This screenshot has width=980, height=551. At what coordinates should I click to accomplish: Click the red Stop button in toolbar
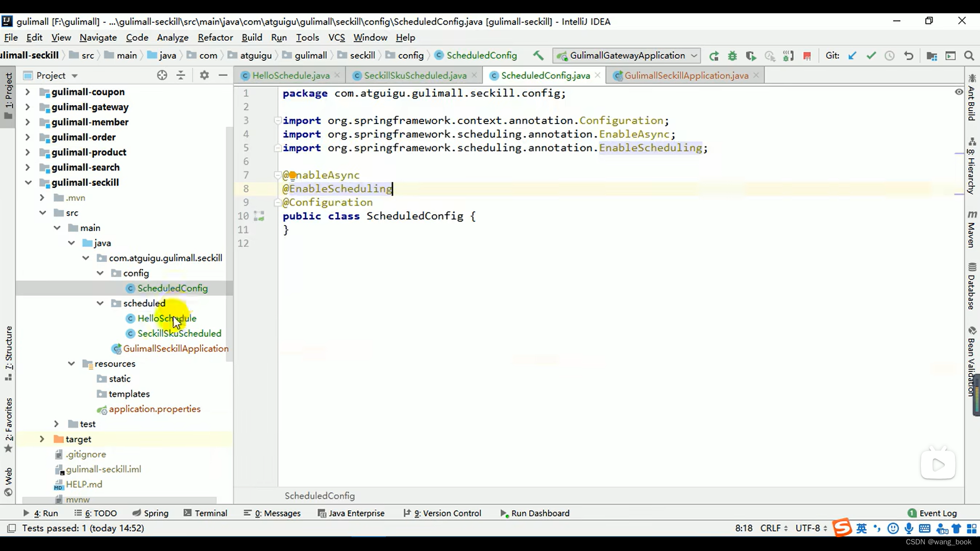(807, 56)
